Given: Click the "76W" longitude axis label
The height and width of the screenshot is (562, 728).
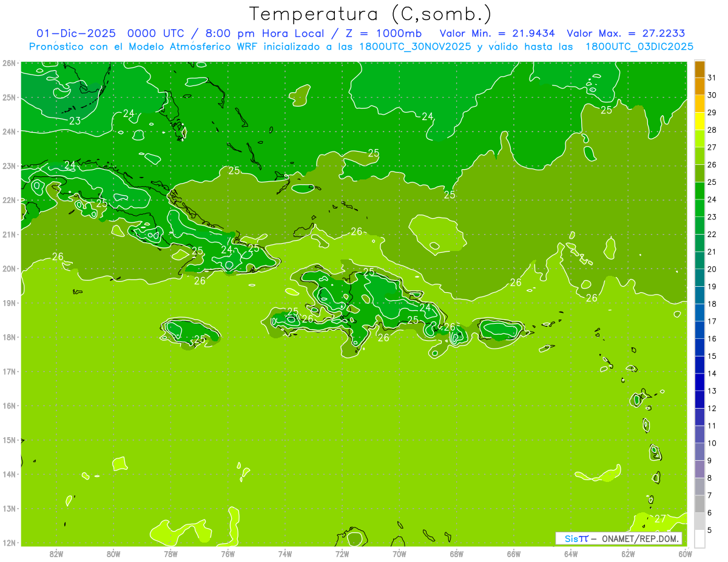Looking at the screenshot, I should 227,554.
